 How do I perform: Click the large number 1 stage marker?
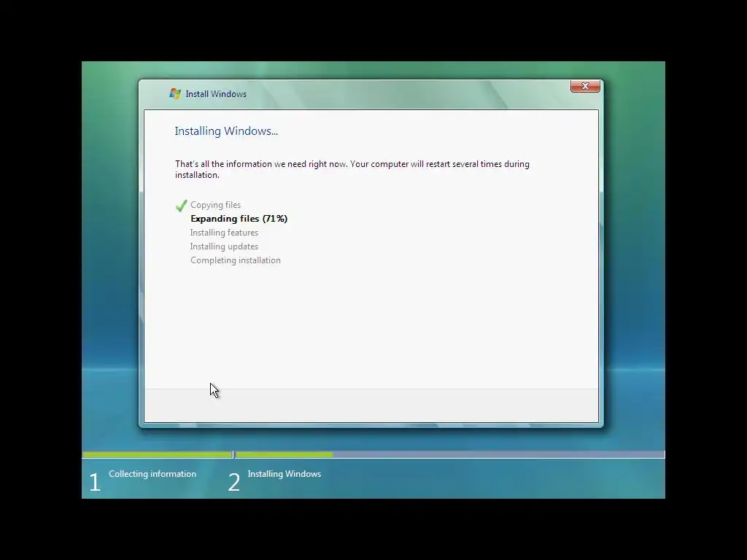point(95,482)
